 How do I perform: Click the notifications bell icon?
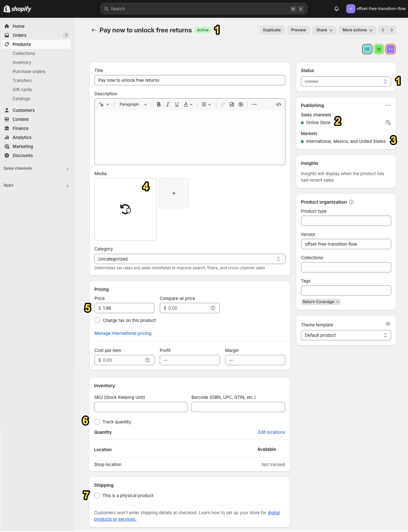click(x=336, y=9)
